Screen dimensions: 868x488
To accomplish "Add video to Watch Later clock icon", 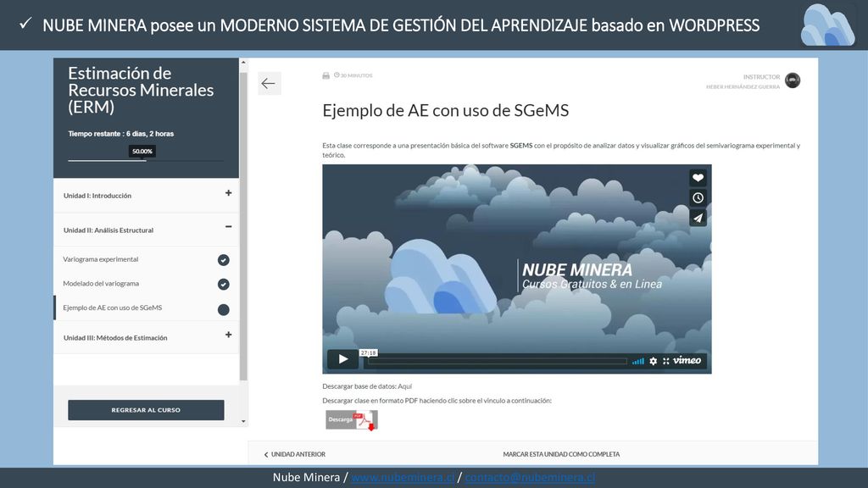I will pos(698,197).
